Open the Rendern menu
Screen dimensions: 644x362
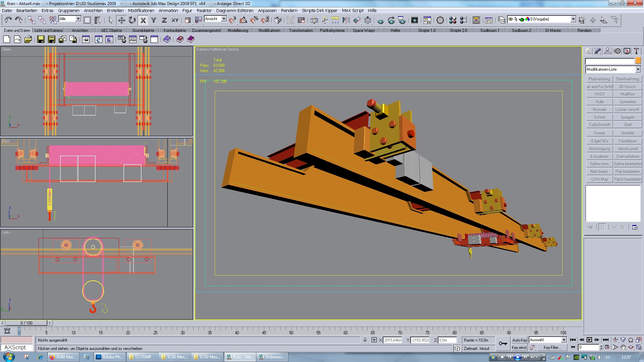tap(289, 10)
